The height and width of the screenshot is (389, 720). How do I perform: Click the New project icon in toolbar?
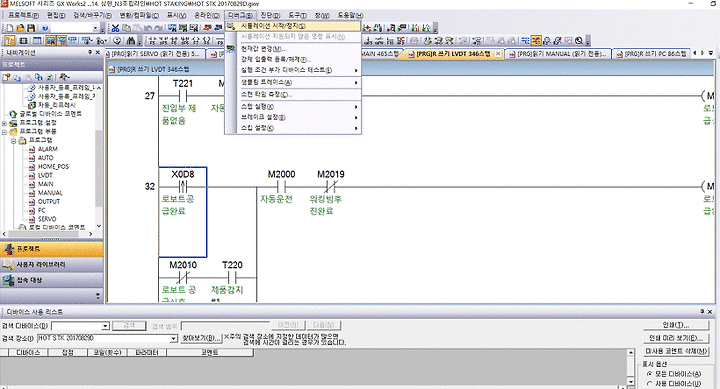[x=10, y=28]
